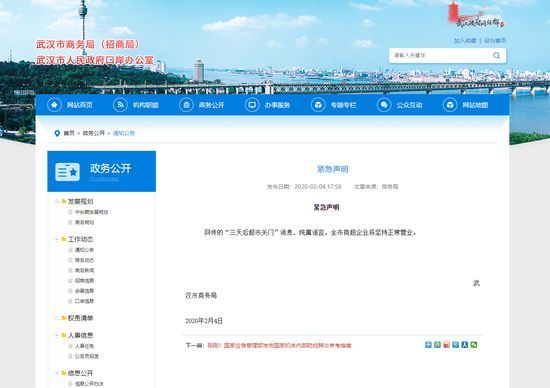Open 信息公开办法 in the sidebar
Screen dimensions: 550x388
89,384
